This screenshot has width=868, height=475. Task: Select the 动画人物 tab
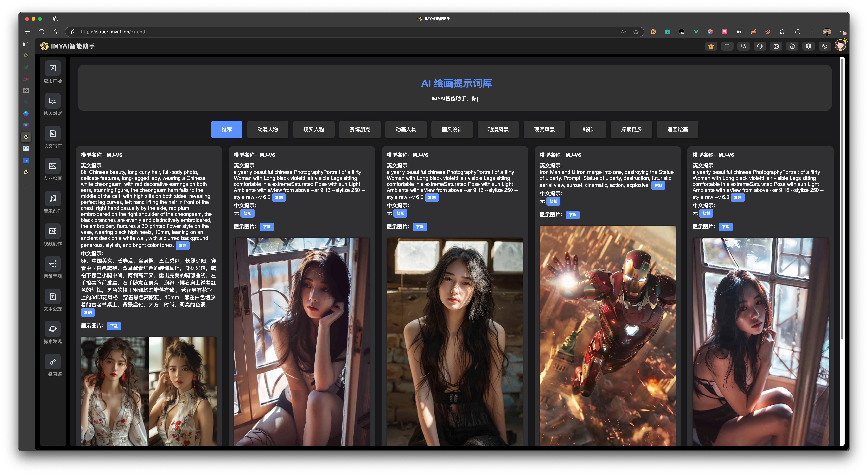pos(406,129)
